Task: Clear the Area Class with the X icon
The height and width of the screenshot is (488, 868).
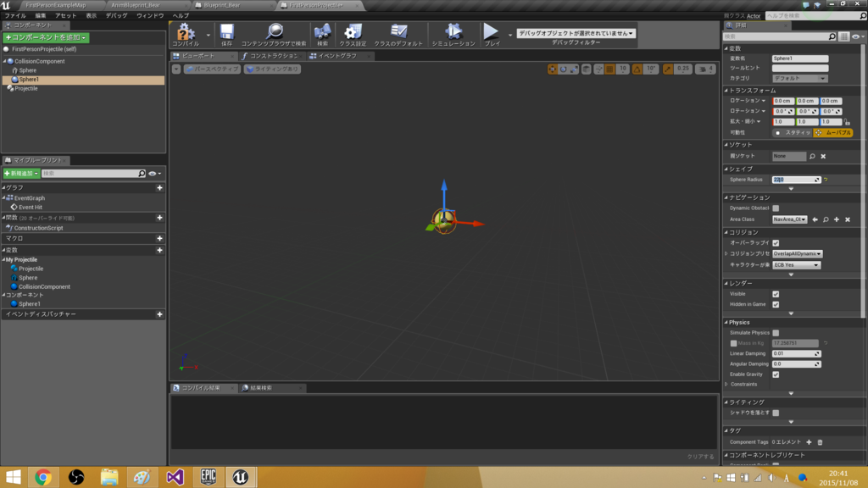Action: (x=848, y=219)
